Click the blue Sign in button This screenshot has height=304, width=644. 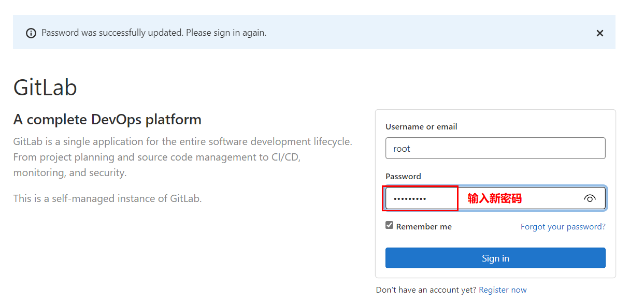tap(495, 258)
